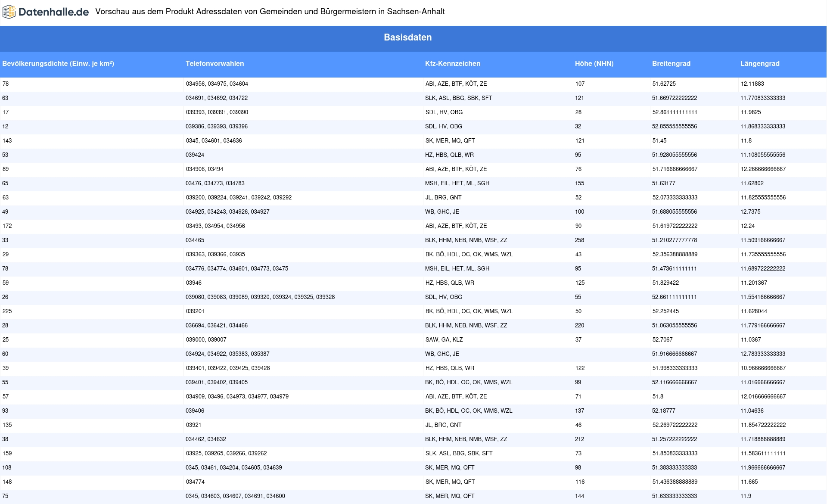Select the phone code cell 039424
Viewport: 827px width, 504px height.
(195, 155)
